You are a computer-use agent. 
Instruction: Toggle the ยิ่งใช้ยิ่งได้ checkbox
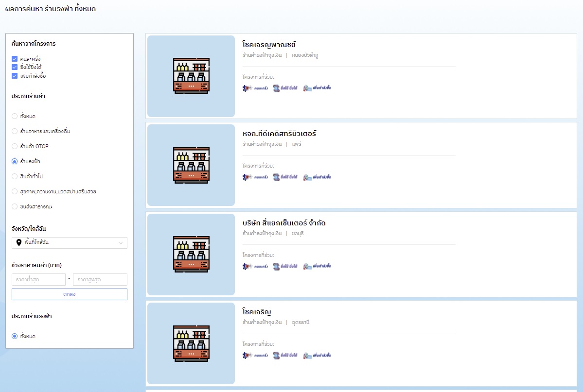15,67
